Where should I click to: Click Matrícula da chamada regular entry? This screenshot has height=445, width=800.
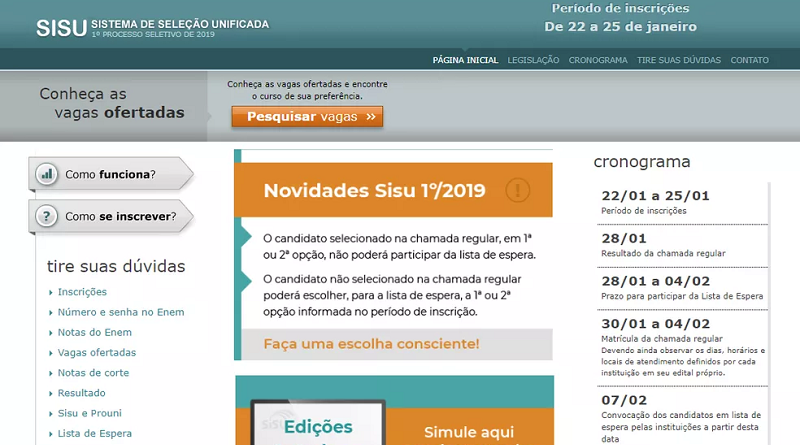(662, 339)
